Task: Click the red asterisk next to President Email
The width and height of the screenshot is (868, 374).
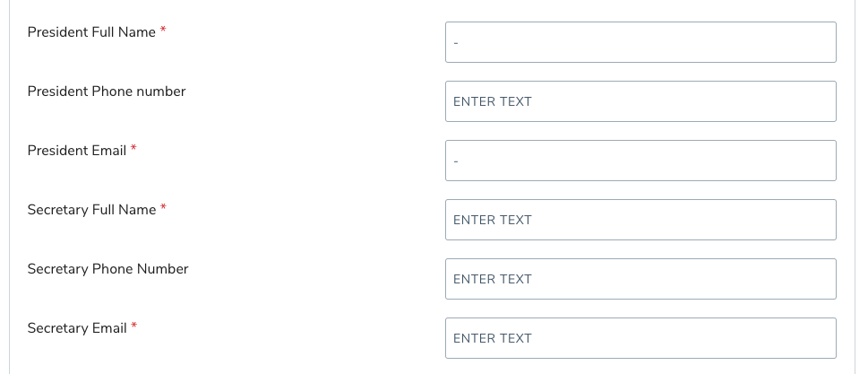Action: click(x=133, y=150)
